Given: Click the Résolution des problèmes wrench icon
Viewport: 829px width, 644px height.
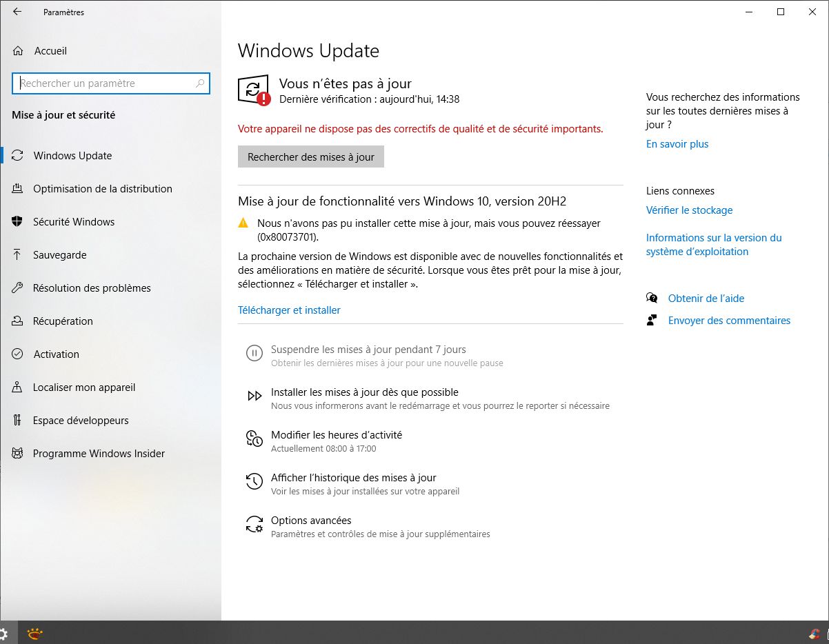Looking at the screenshot, I should coord(18,288).
